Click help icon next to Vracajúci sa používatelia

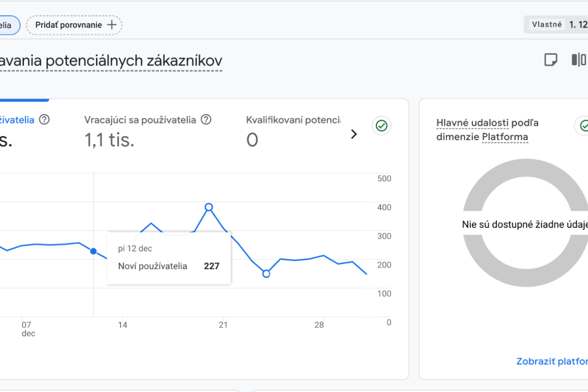point(206,120)
